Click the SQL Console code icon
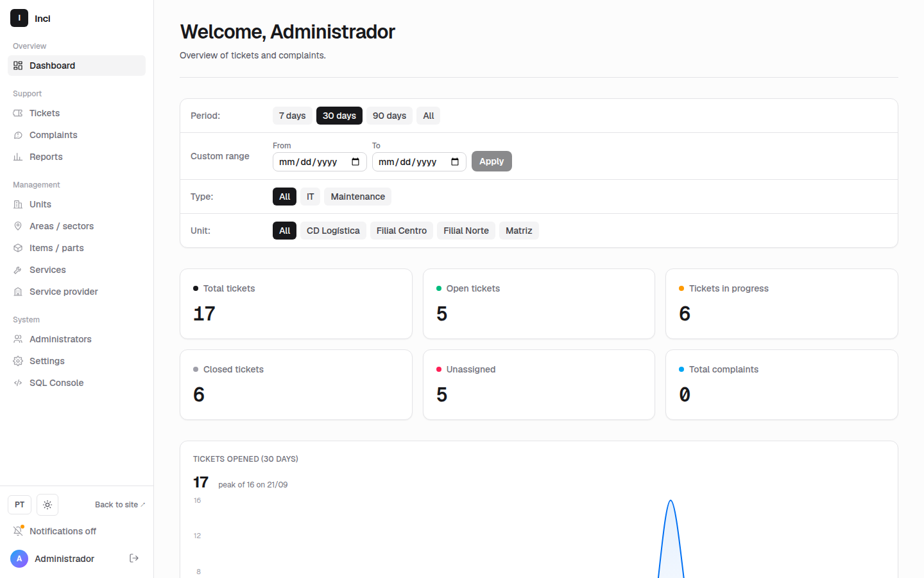 [x=18, y=383]
